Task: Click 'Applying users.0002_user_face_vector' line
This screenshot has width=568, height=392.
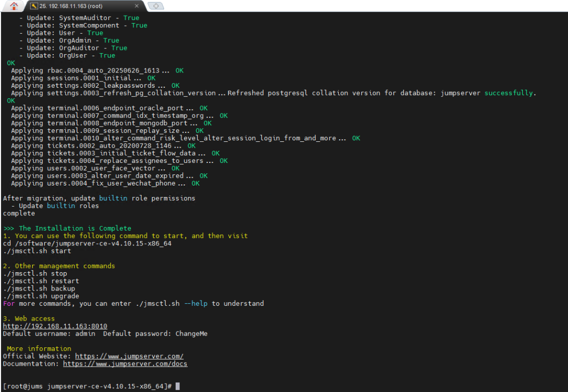Action: pyautogui.click(x=95, y=168)
